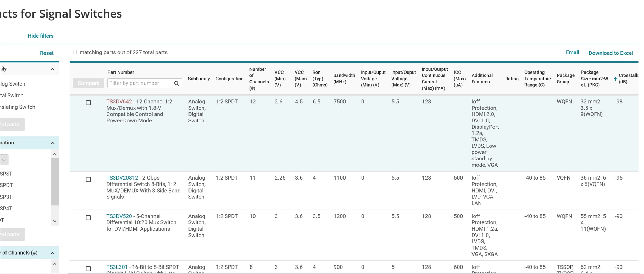Check the TS3DV520 row checkbox

[x=88, y=217]
